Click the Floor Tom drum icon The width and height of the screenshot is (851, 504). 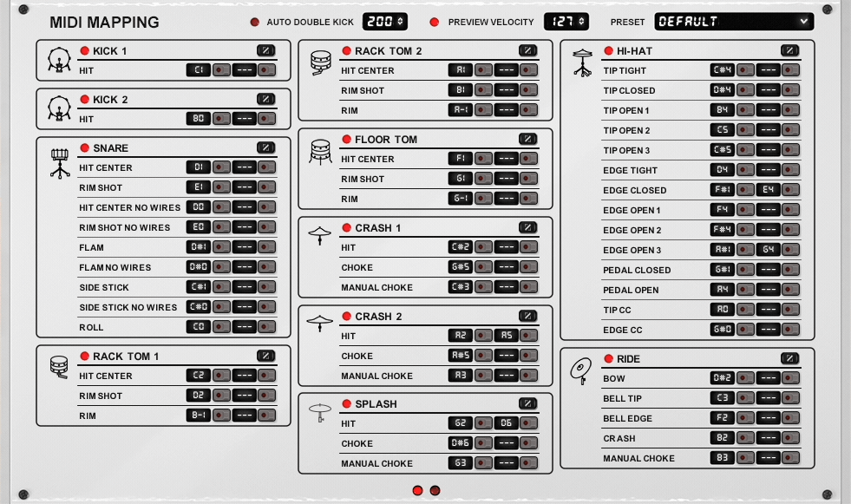pyautogui.click(x=320, y=151)
